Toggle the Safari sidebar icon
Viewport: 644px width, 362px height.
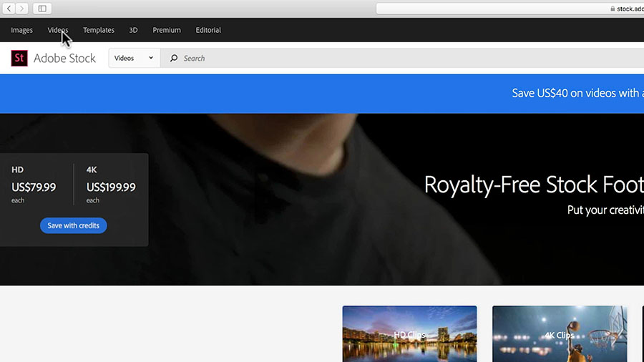click(x=42, y=8)
